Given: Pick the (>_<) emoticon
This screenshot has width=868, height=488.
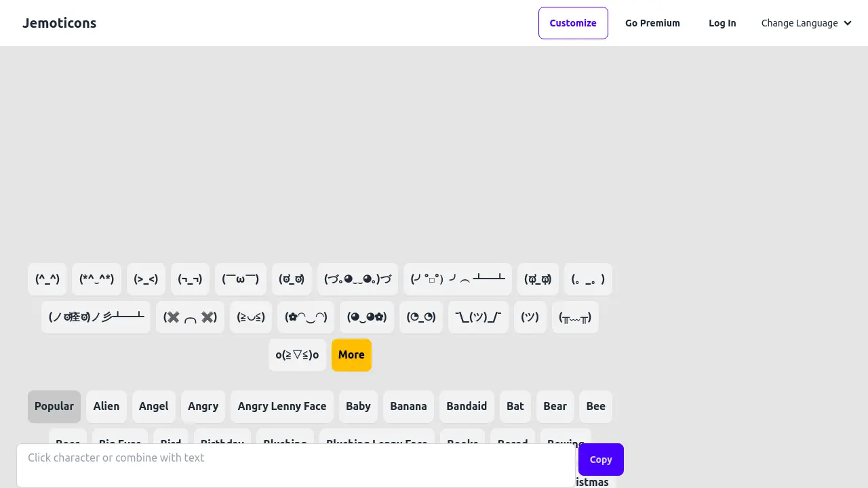Looking at the screenshot, I should click(x=146, y=279).
